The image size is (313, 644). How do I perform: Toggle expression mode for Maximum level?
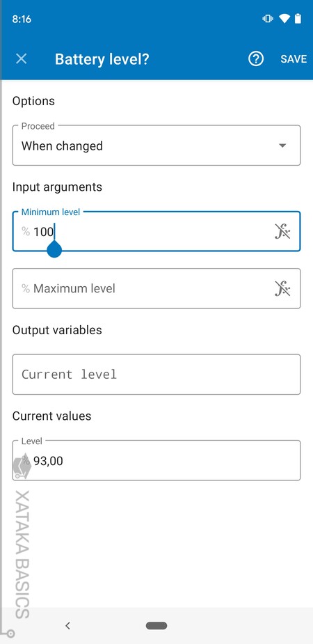click(282, 288)
